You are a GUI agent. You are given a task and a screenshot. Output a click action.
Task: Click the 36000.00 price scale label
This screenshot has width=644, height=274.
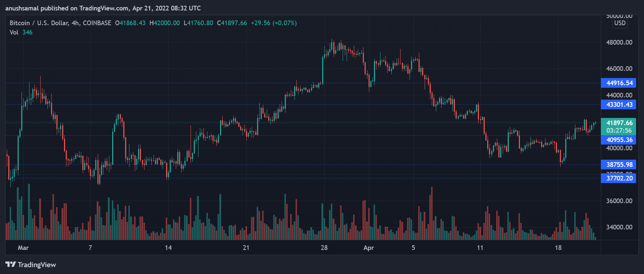619,201
